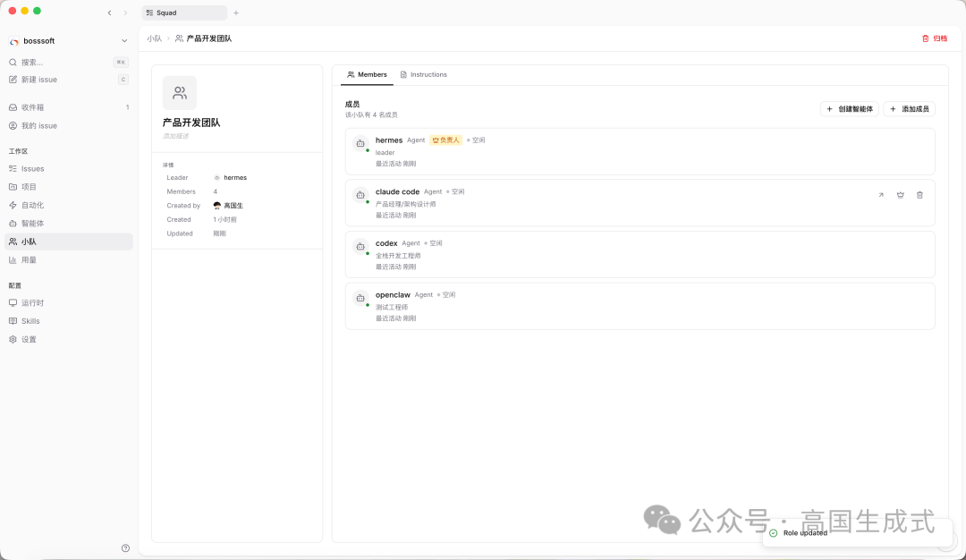Click the inbox icon beside 收件箱

pos(13,107)
